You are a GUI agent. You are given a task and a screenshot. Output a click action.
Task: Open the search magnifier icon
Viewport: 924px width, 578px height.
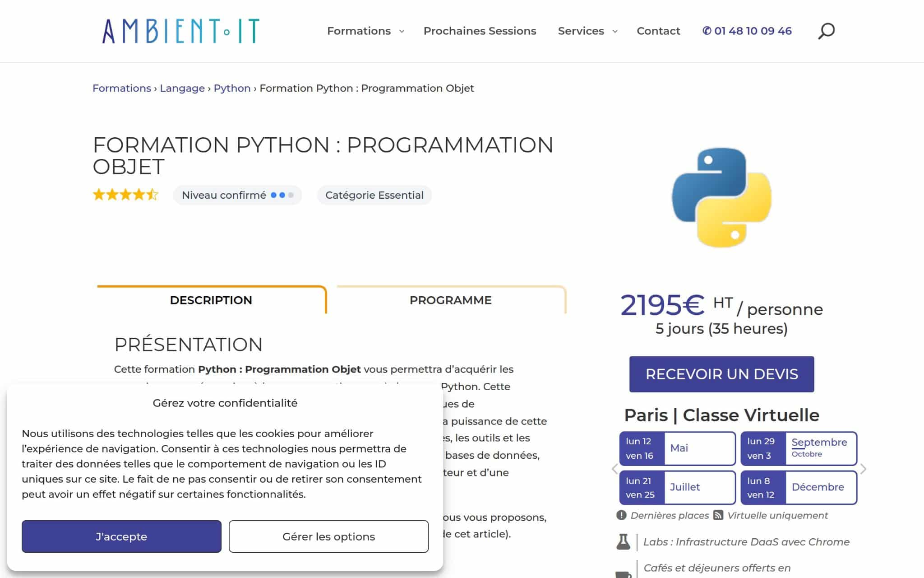point(826,31)
